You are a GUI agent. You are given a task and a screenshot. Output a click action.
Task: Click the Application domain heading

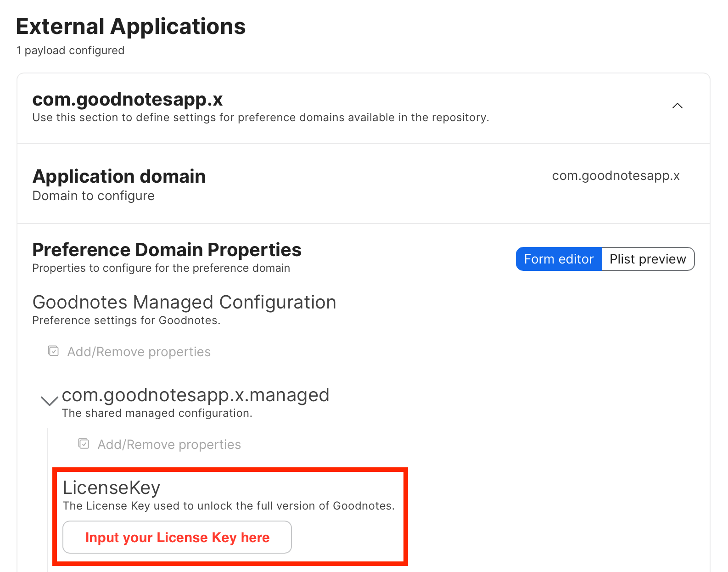pyautogui.click(x=119, y=177)
